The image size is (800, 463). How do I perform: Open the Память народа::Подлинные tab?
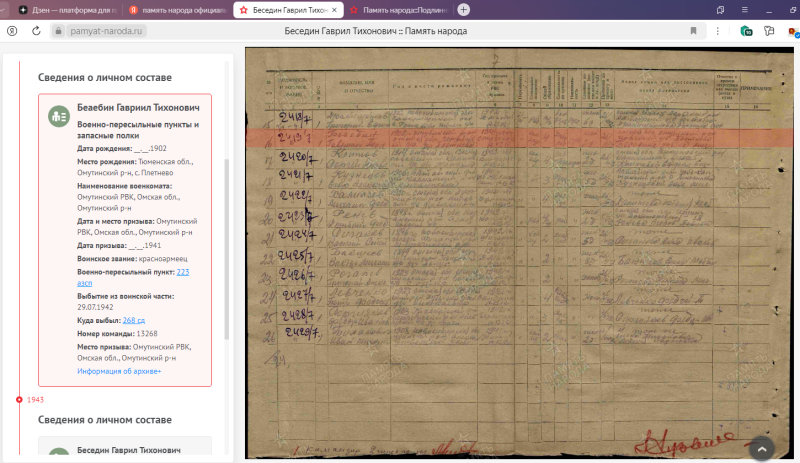(395, 9)
